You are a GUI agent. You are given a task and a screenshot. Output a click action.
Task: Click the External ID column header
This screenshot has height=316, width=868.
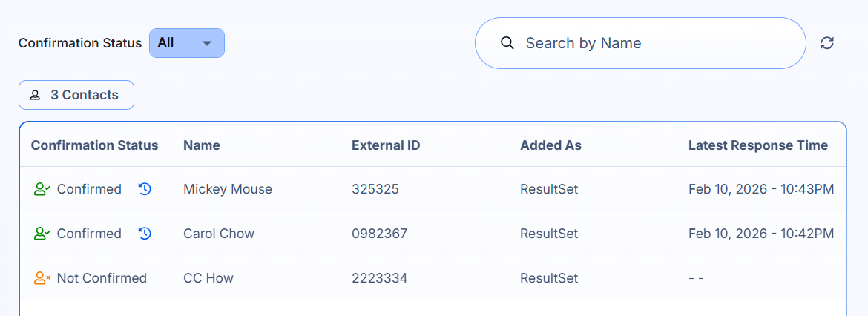pyautogui.click(x=386, y=145)
